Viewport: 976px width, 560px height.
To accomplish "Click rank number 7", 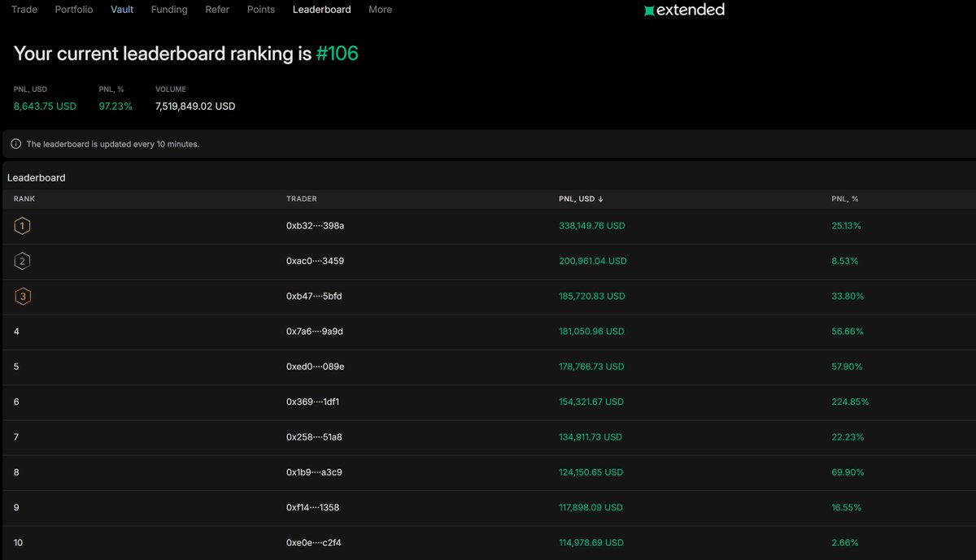I will [x=16, y=436].
